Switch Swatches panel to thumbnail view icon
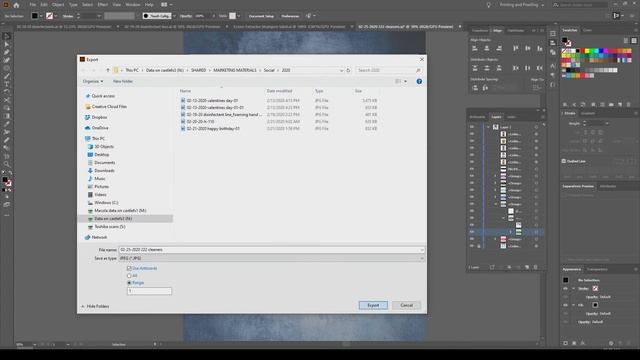This screenshot has width=640, height=360. point(634,40)
